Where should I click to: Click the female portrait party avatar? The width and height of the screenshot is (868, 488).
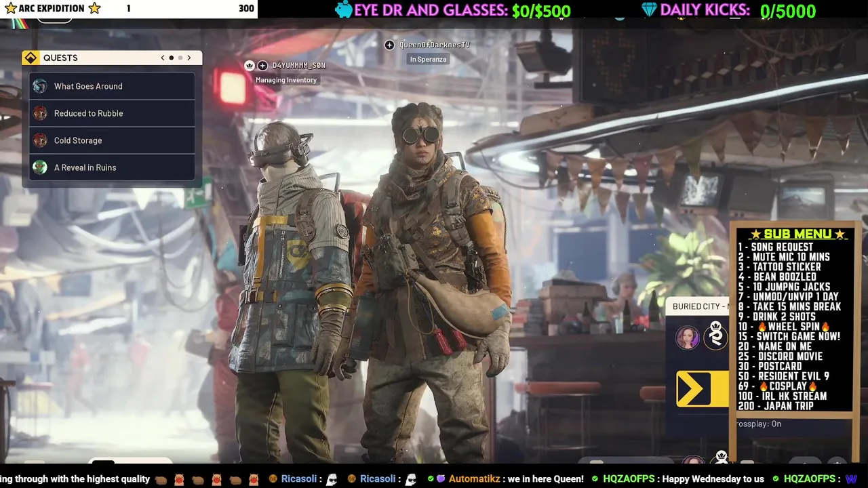point(687,337)
